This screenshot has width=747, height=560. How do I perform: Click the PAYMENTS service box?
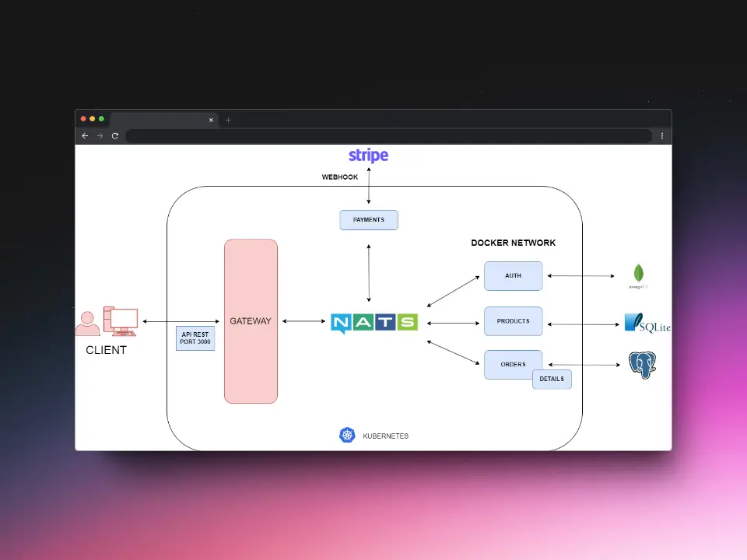click(x=368, y=220)
